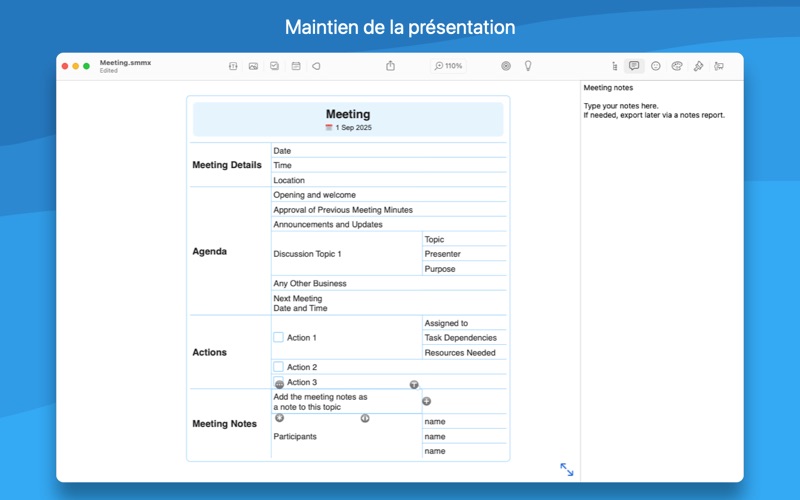Tick the Action 2 checkbox
This screenshot has height=500, width=800.
279,367
